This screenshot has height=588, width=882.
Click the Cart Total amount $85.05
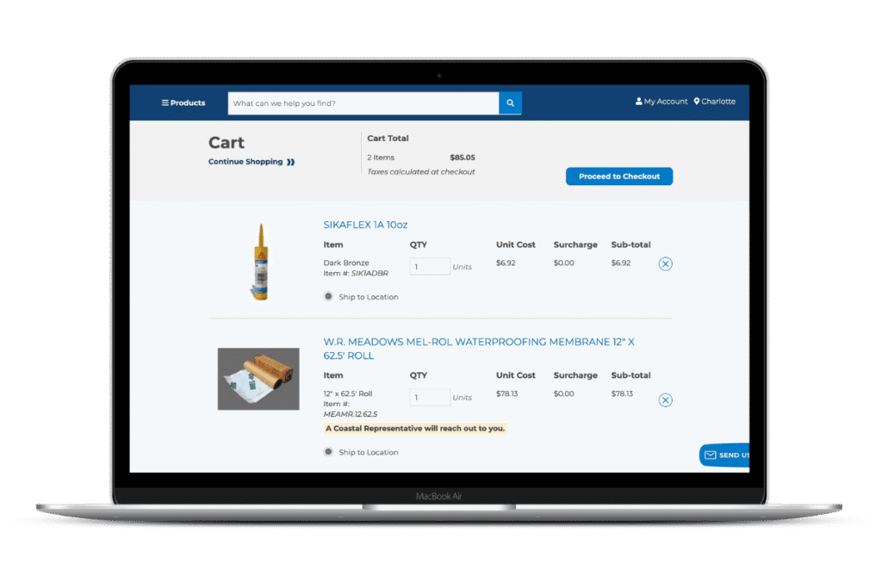coord(463,158)
